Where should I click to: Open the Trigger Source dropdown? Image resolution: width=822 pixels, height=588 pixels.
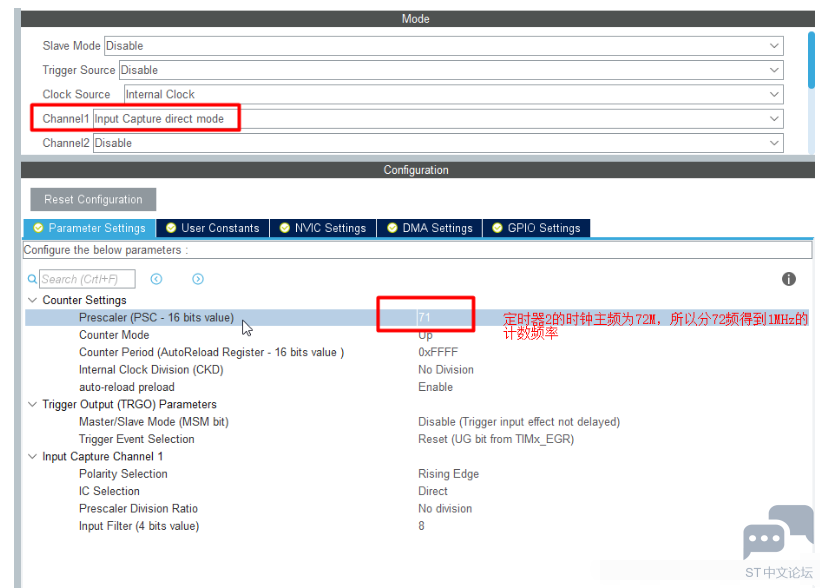(774, 70)
